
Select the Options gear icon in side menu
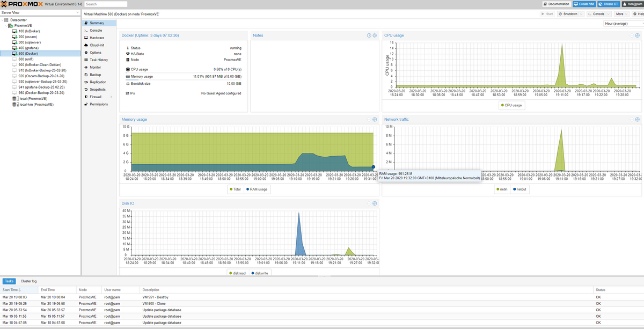[85, 53]
